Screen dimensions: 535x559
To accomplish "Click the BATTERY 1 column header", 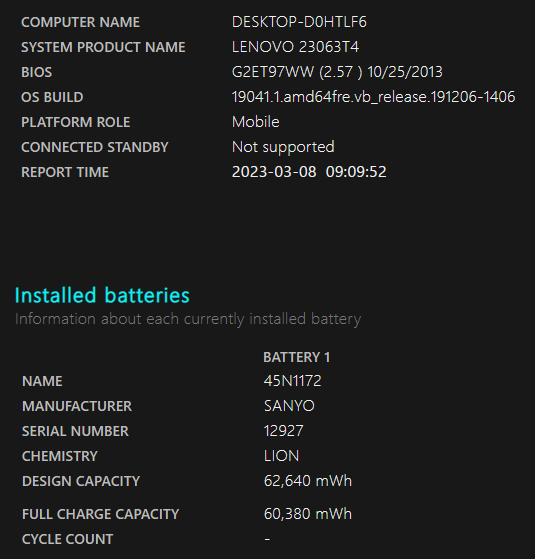I will (297, 357).
